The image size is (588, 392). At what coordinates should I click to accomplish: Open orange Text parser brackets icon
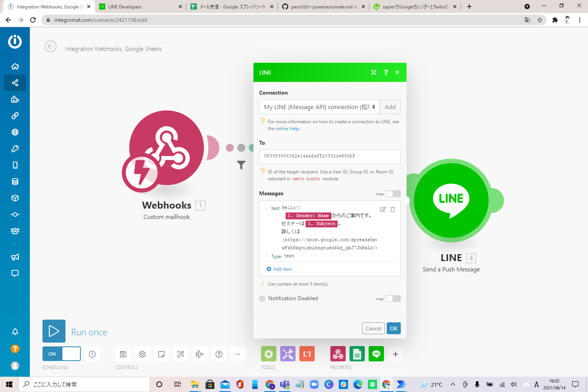[307, 354]
